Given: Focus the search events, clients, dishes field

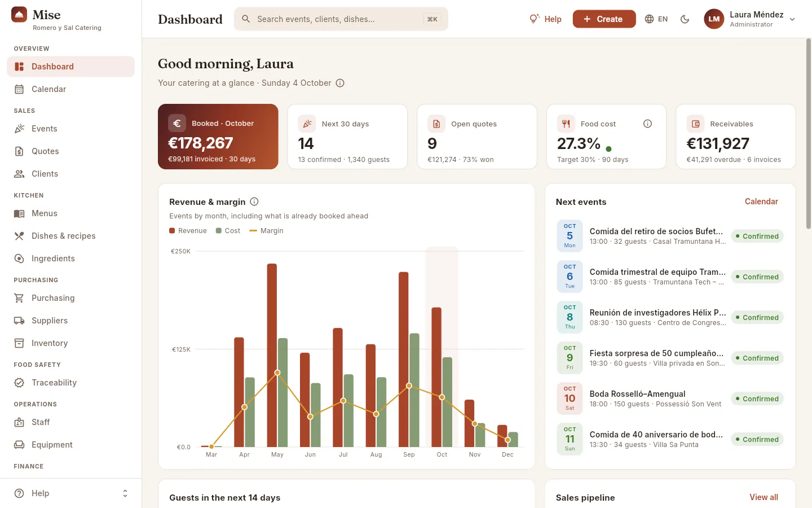Looking at the screenshot, I should [x=341, y=19].
